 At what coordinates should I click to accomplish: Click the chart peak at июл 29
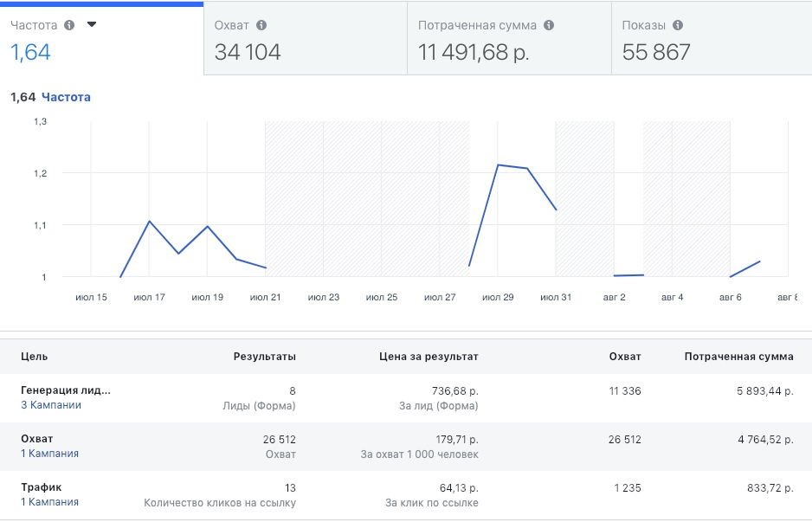[498, 164]
